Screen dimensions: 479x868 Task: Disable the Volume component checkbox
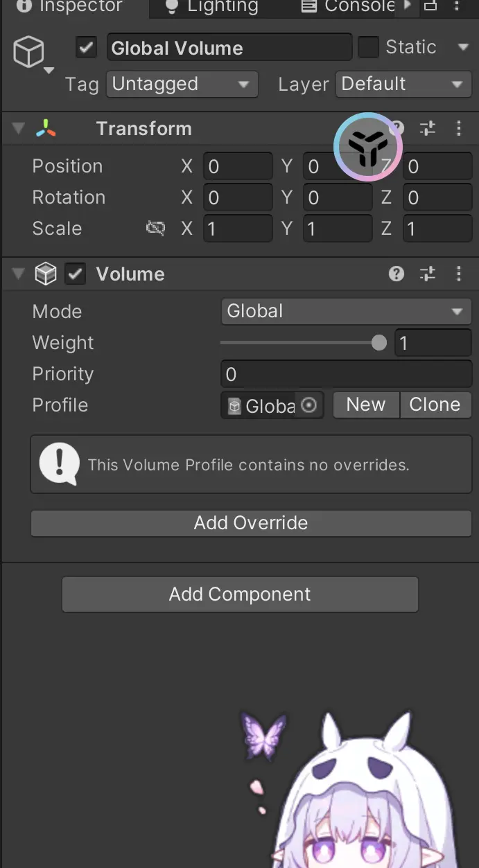pos(75,274)
